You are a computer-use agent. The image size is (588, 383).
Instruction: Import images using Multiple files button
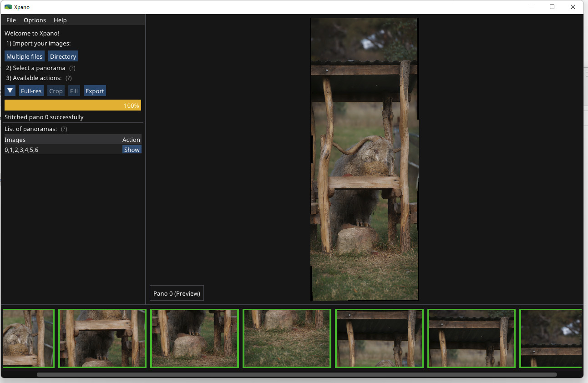pyautogui.click(x=25, y=56)
